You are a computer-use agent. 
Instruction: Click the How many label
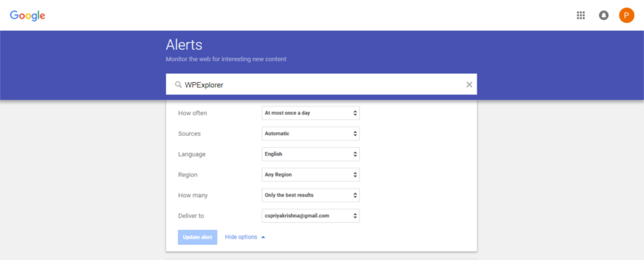point(193,196)
